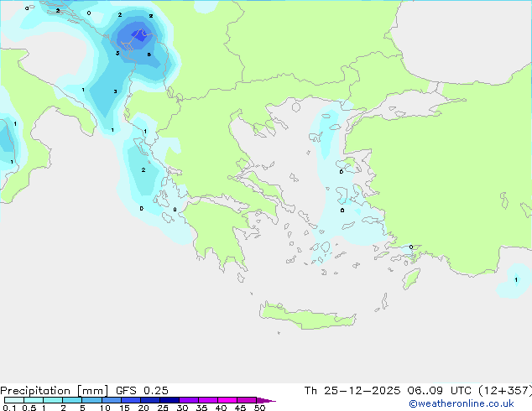Click the 35 legend scale label
The width and height of the screenshot is (532, 411).
(x=201, y=408)
